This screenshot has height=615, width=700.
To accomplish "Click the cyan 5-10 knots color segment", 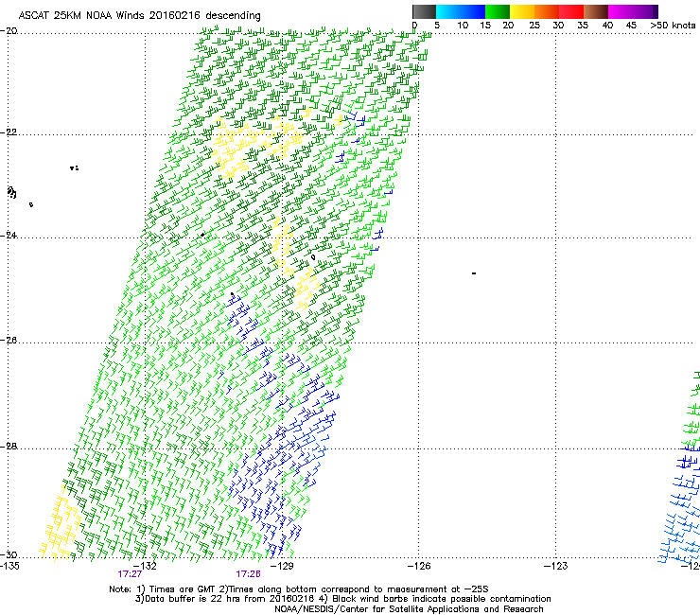I will pyautogui.click(x=448, y=11).
